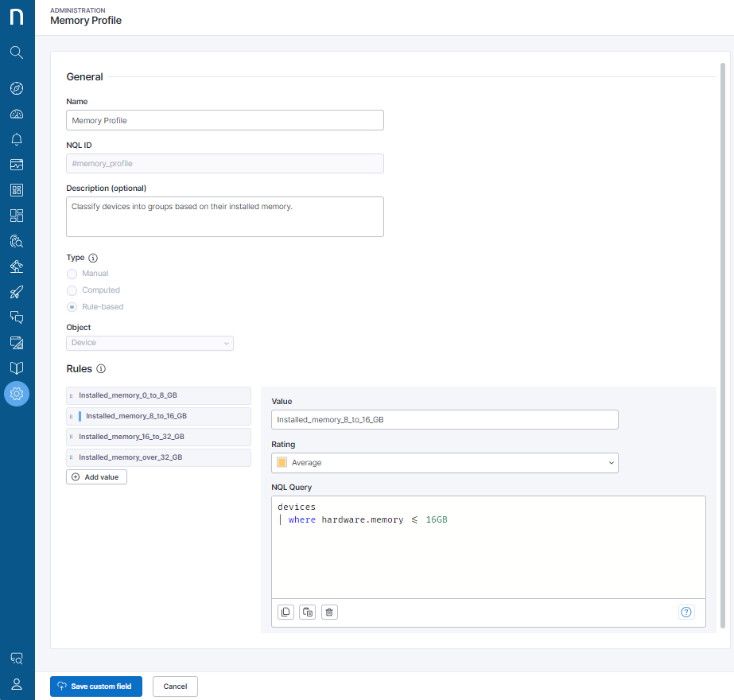This screenshot has width=734, height=700.
Task: Open NQL query help icon
Action: [687, 612]
